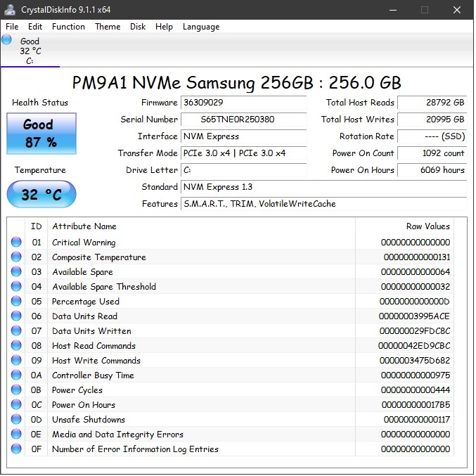Open the Language menu
Image resolution: width=476 pixels, height=476 pixels.
tap(201, 27)
